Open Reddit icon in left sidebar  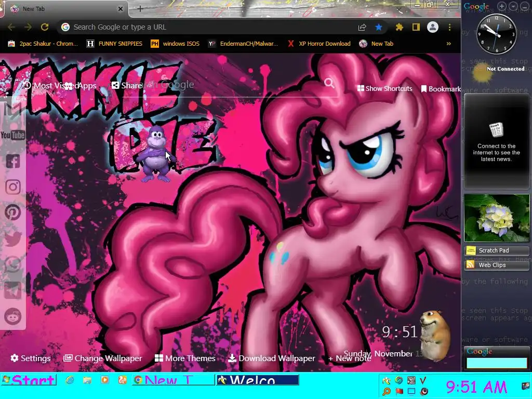13,316
